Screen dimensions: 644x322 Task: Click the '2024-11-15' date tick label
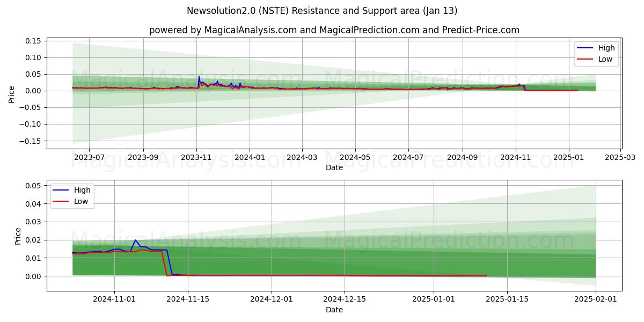(188, 299)
